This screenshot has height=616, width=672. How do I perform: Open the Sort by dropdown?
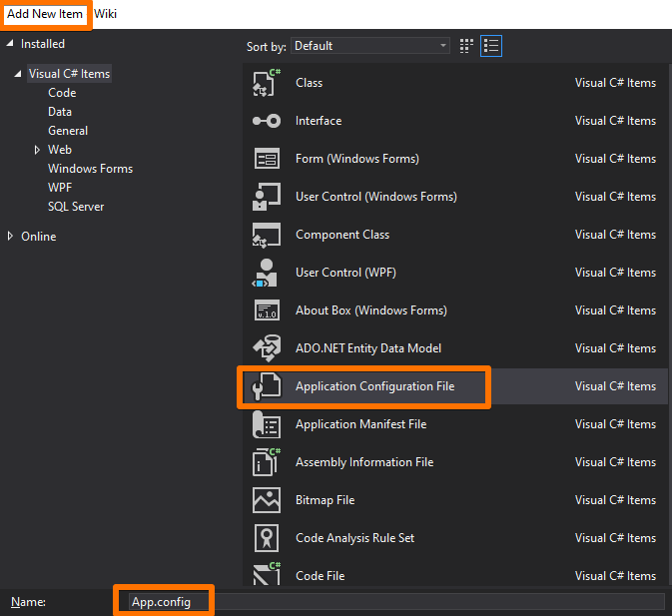(370, 46)
